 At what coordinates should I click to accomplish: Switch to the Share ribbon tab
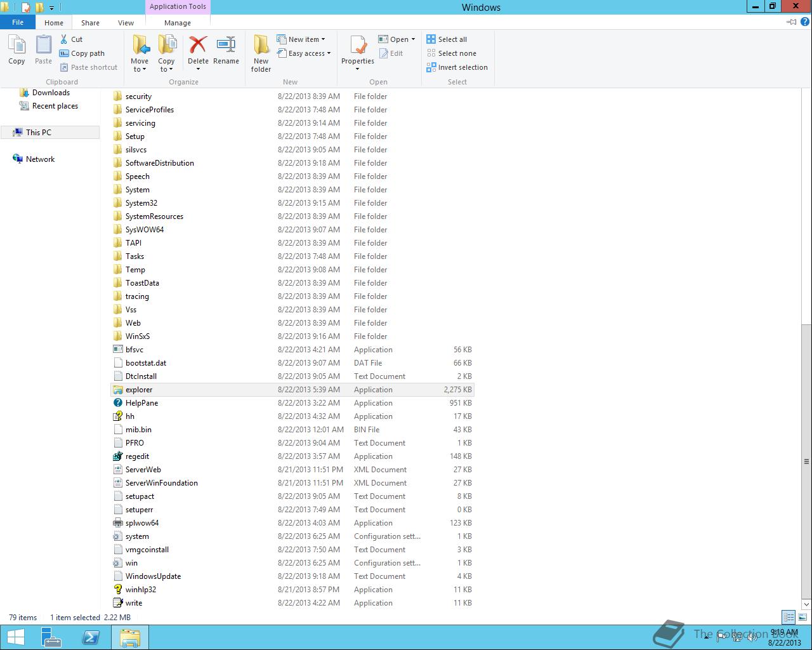[90, 22]
